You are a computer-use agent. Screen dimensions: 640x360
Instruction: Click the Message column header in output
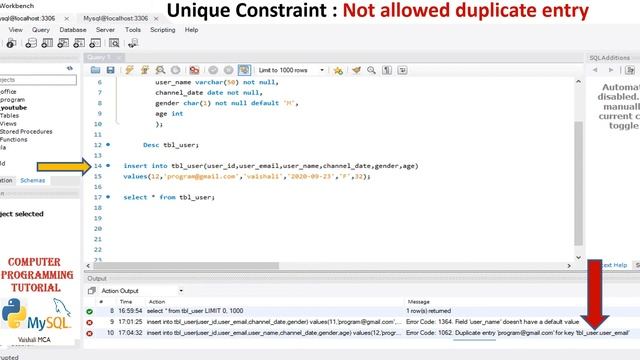coord(418,302)
